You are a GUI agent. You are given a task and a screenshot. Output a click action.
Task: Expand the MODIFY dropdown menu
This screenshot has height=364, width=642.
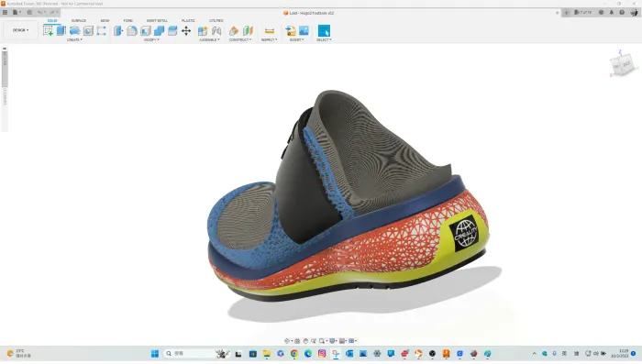tap(151, 39)
